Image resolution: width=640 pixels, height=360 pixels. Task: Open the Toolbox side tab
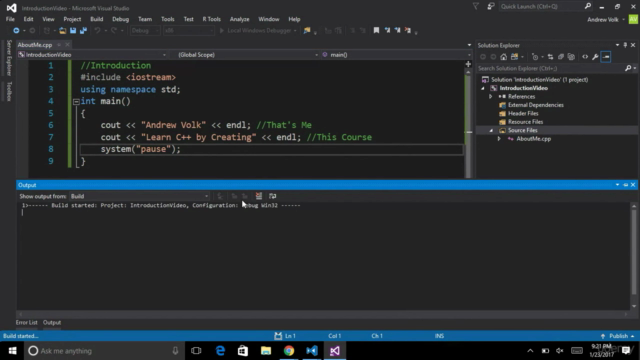[x=9, y=91]
